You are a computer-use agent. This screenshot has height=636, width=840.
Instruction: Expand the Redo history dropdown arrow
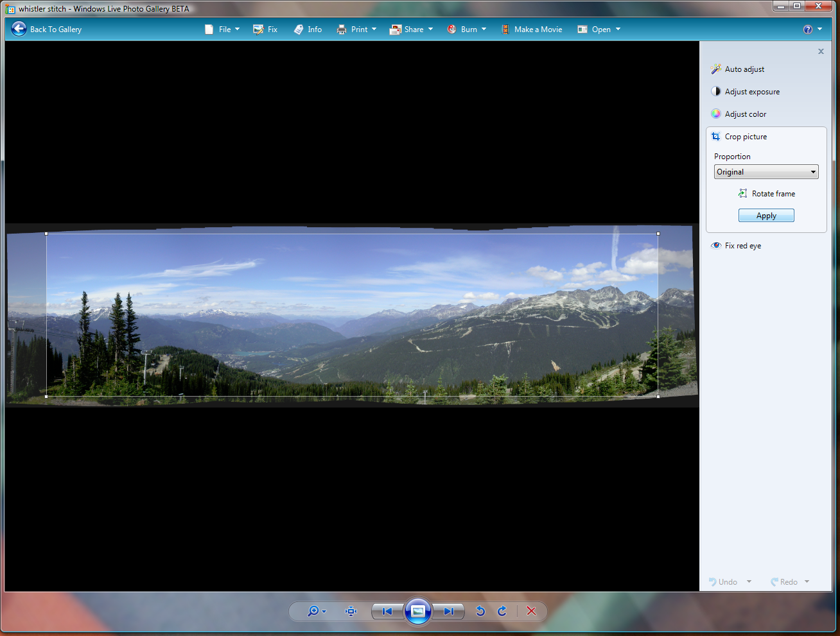(807, 582)
